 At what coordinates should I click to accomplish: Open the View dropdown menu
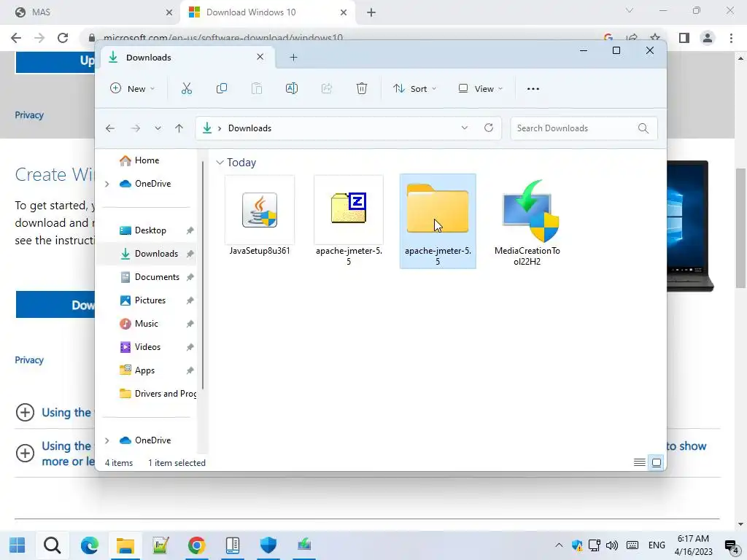pyautogui.click(x=480, y=88)
